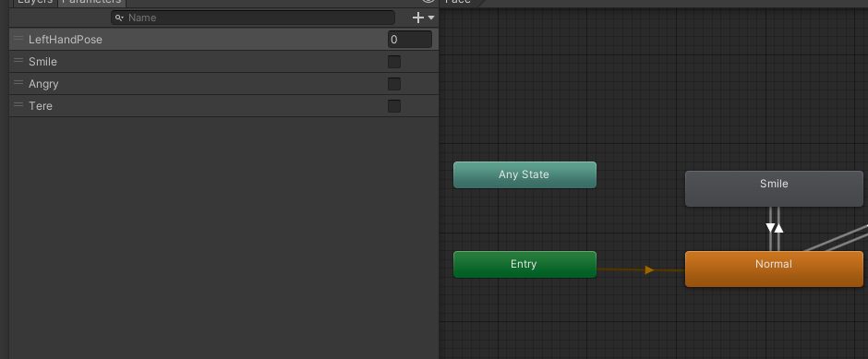Viewport: 868px width, 359px height.
Task: Click the Angry row reorder handle
Action: coord(18,83)
